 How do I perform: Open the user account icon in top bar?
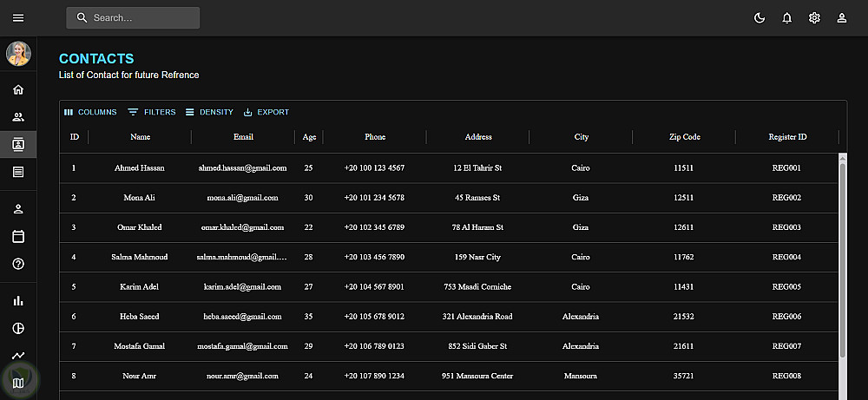click(x=841, y=18)
